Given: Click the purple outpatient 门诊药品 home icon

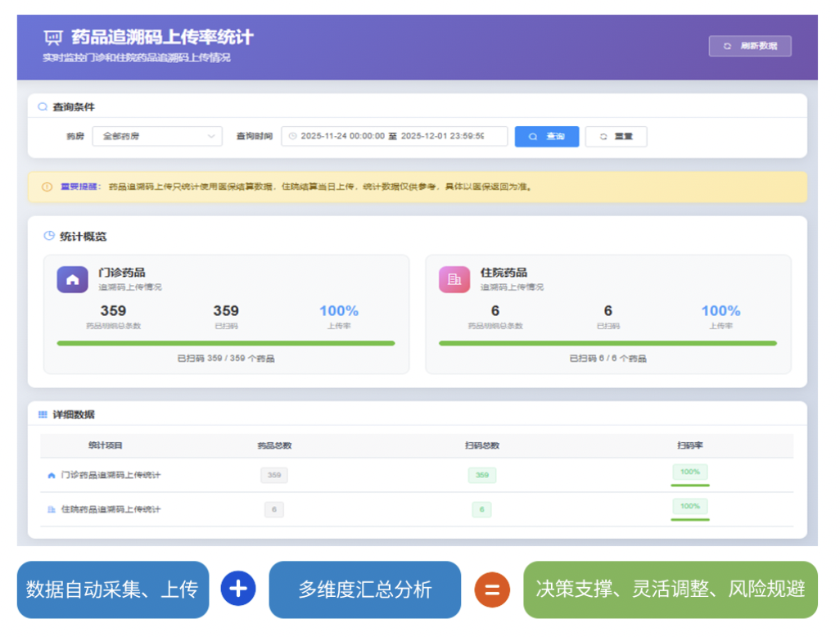Looking at the screenshot, I should click(x=72, y=279).
